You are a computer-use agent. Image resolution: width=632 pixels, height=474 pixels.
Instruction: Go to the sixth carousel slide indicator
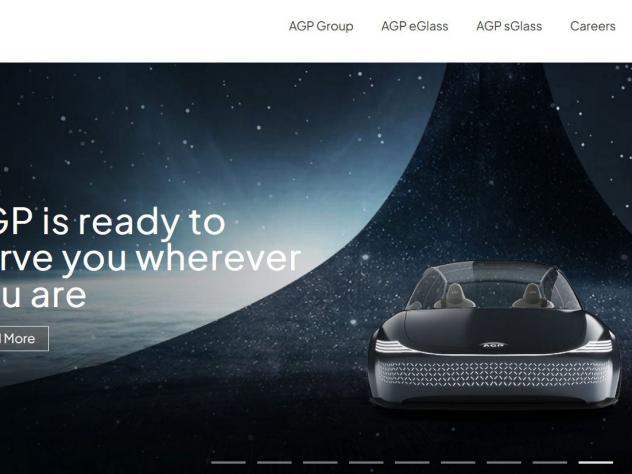point(458,462)
